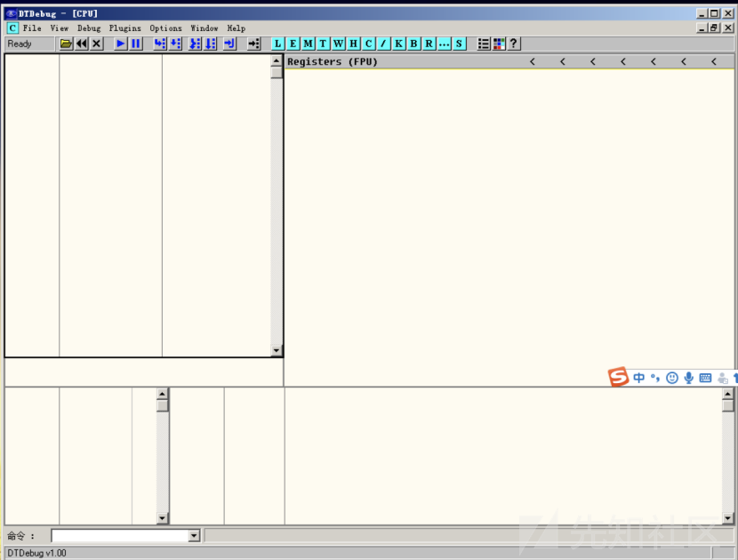Show the CPU window with the C toolbar button
This screenshot has width=738, height=560.
coord(368,44)
